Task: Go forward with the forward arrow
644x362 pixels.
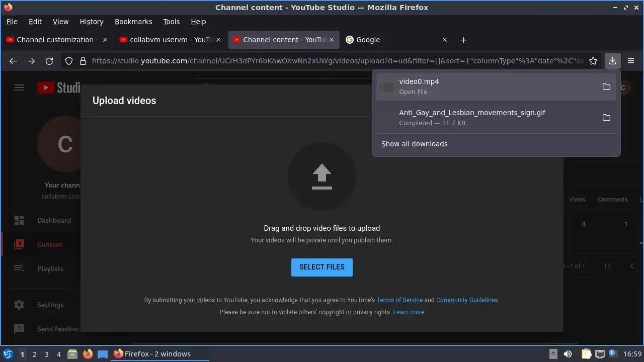Action: click(31, 61)
